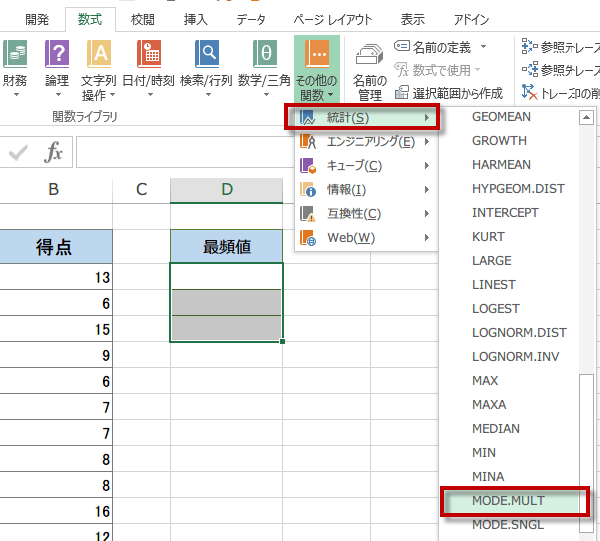Click the 選択範囲から作成 icon
600x541 pixels.
(401, 93)
